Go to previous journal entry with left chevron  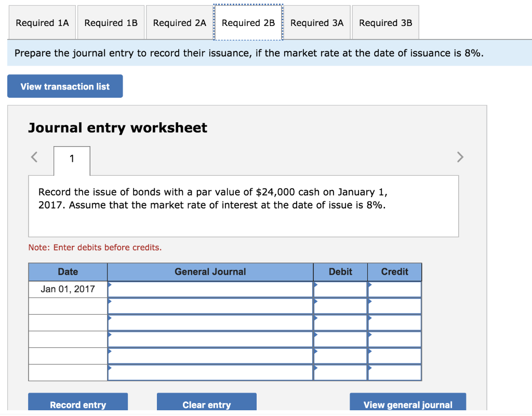(34, 157)
